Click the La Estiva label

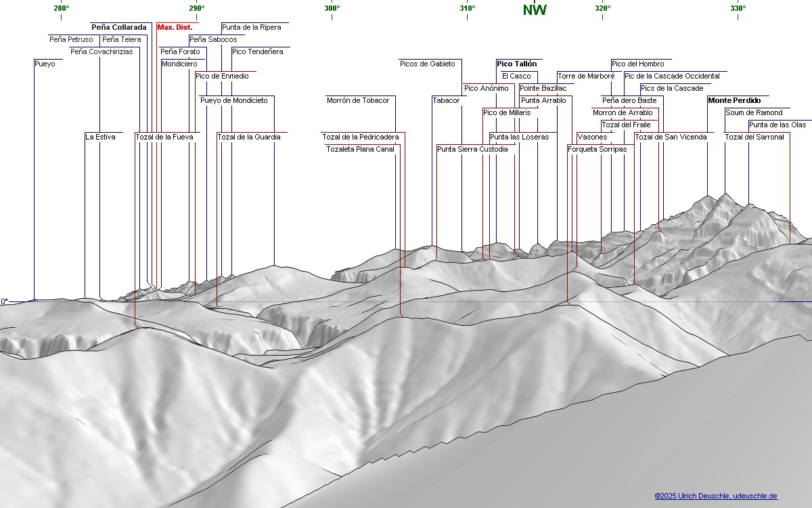click(x=100, y=137)
